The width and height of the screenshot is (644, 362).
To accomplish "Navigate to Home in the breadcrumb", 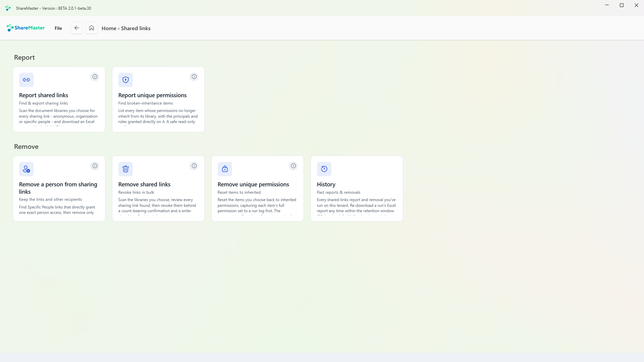I will [x=109, y=28].
